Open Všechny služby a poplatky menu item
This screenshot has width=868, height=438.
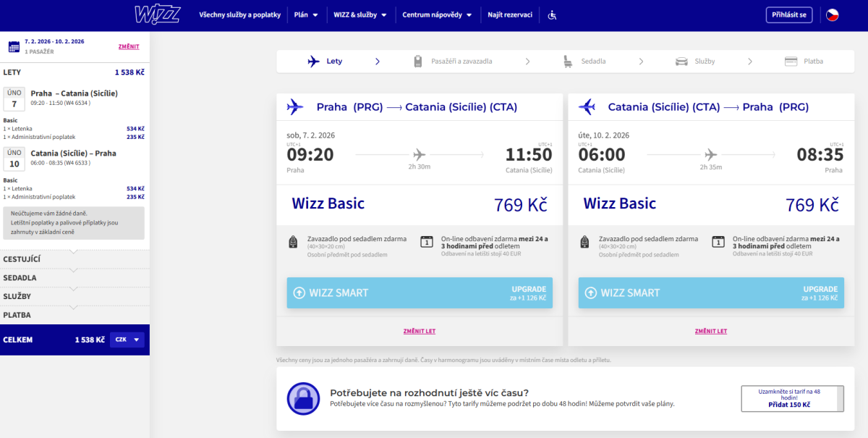(239, 15)
